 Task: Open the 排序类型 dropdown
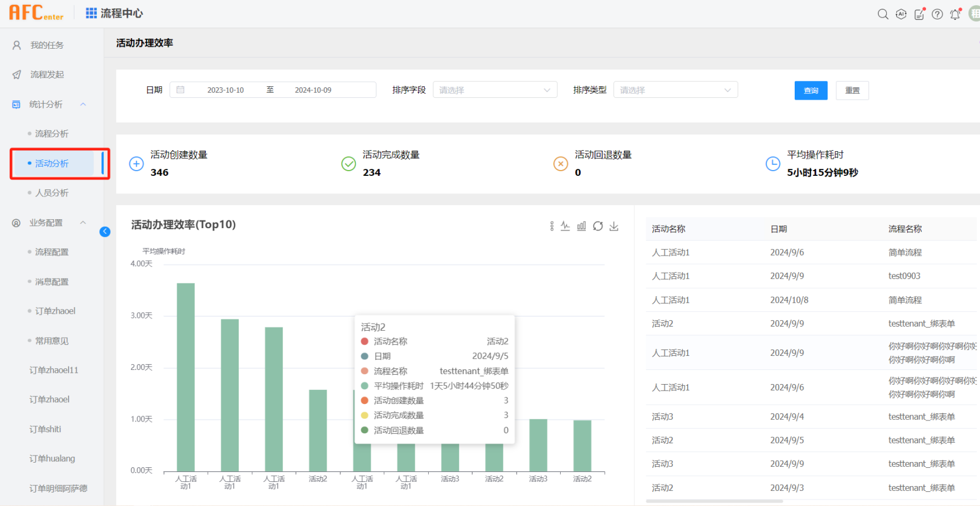pyautogui.click(x=675, y=90)
